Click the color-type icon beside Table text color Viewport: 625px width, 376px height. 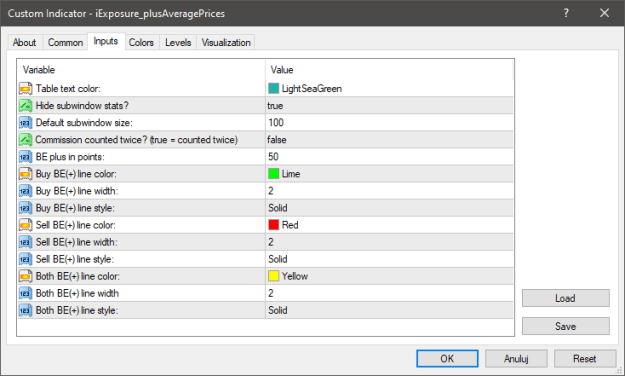[25, 88]
